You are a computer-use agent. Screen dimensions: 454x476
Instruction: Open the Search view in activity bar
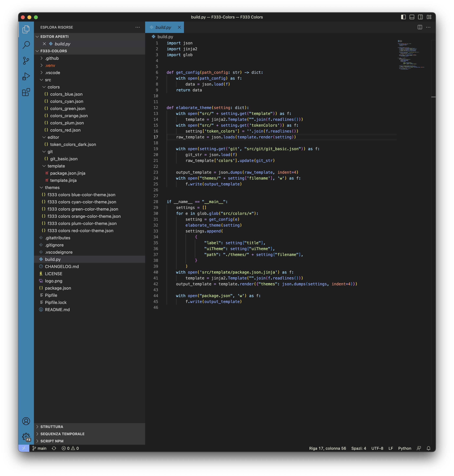[26, 45]
